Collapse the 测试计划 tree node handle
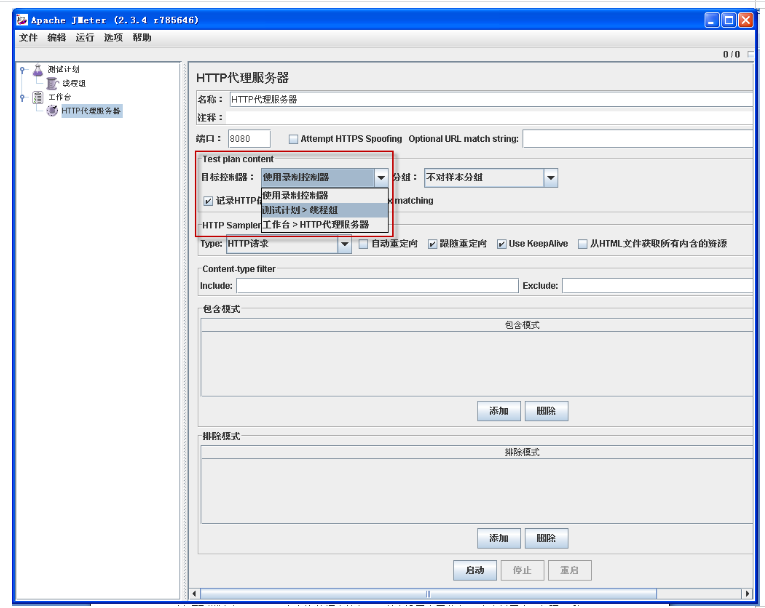Viewport: 765px width, 608px height. pyautogui.click(x=23, y=70)
